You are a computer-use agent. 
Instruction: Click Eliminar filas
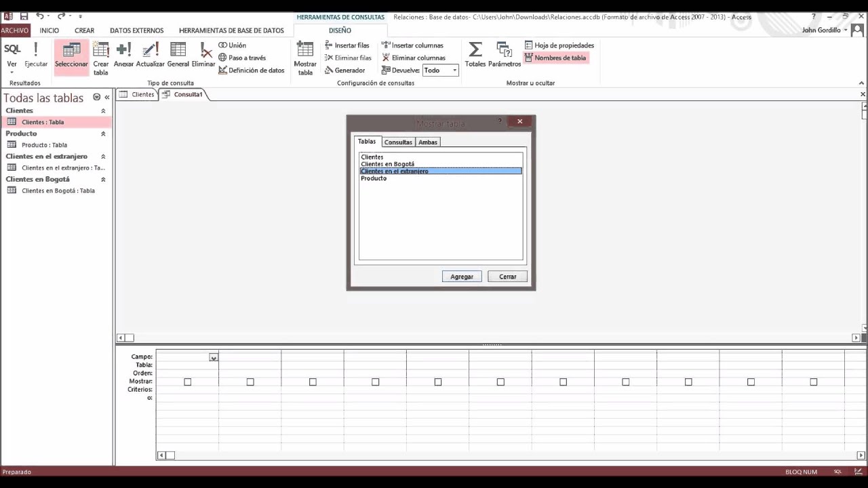[348, 58]
